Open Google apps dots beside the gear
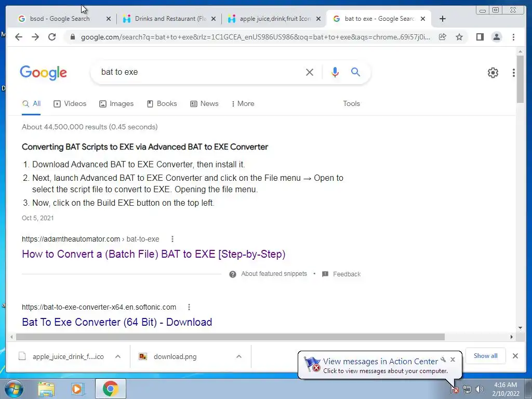Viewport: 532px width, 399px height. coord(514,73)
